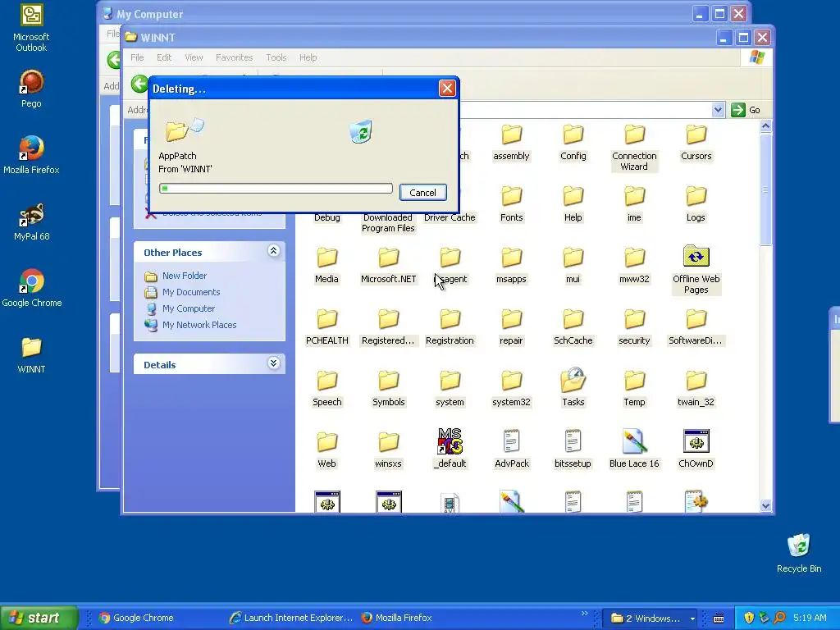
Task: Click the Back button in WINNT
Action: coord(139,84)
